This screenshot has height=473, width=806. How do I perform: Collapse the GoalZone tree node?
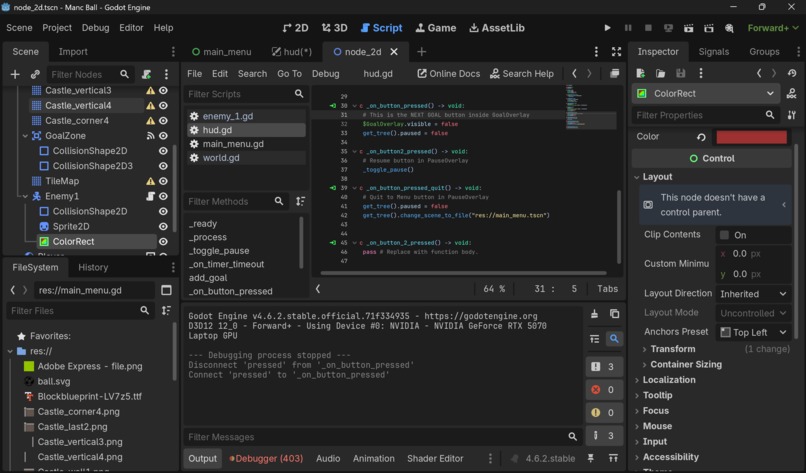25,136
